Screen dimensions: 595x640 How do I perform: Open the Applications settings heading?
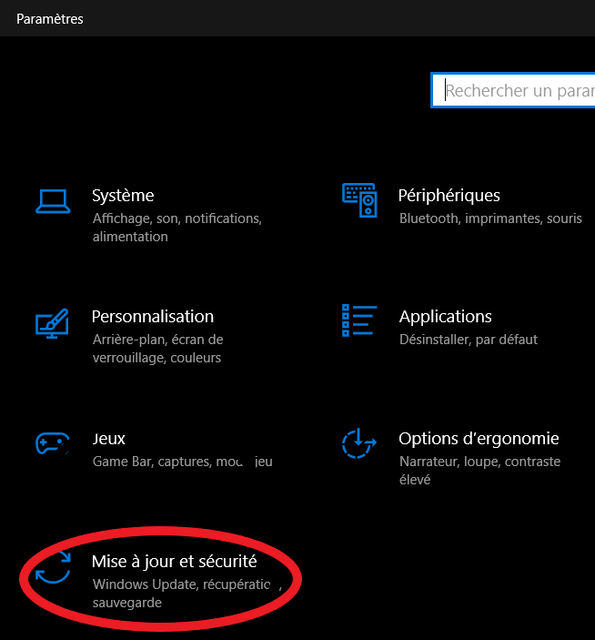click(445, 317)
